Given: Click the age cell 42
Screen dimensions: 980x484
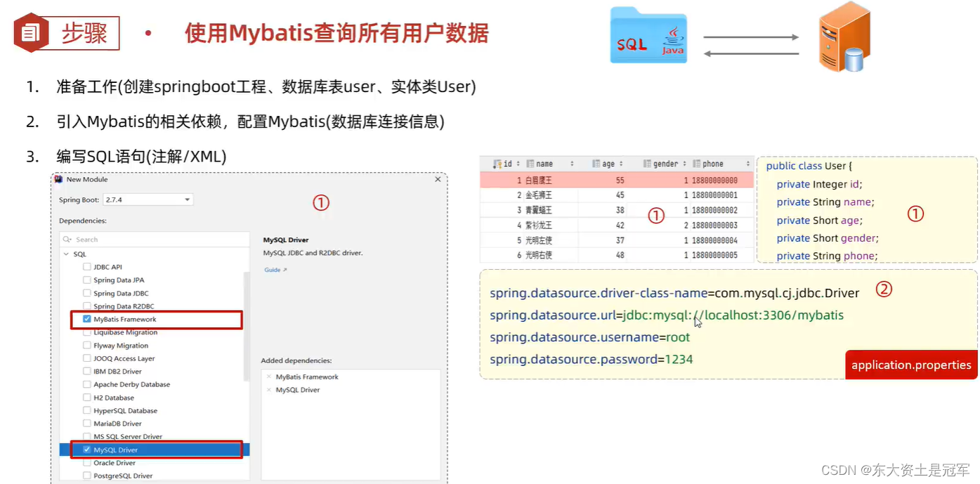Looking at the screenshot, I should coord(620,225).
